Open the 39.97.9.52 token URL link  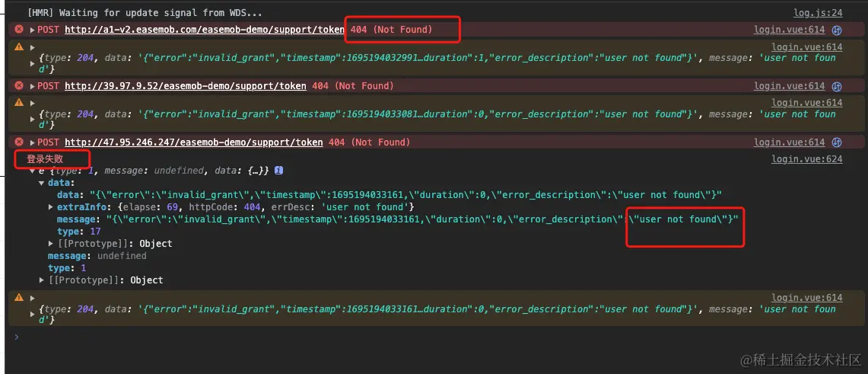point(186,86)
